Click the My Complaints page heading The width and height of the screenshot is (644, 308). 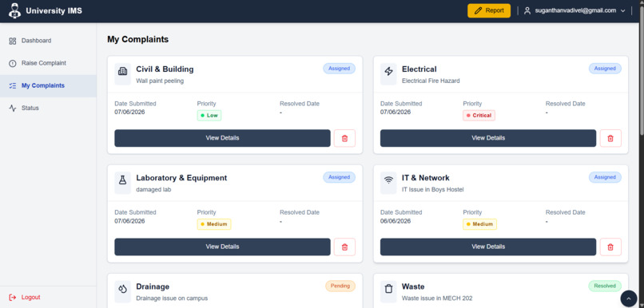138,40
